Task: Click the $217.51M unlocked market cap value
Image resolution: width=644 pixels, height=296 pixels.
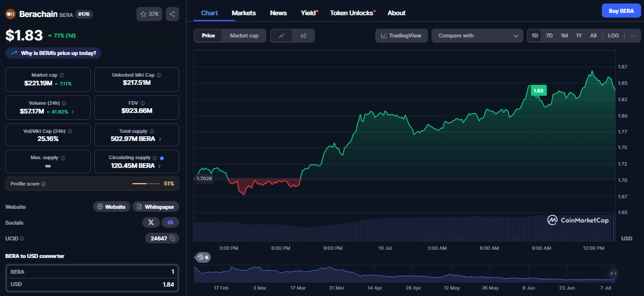Action: [x=137, y=82]
